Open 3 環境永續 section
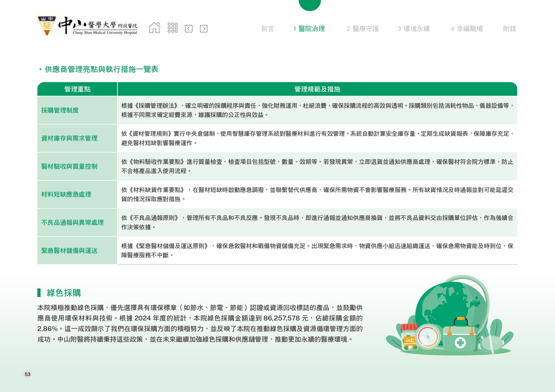 [413, 29]
